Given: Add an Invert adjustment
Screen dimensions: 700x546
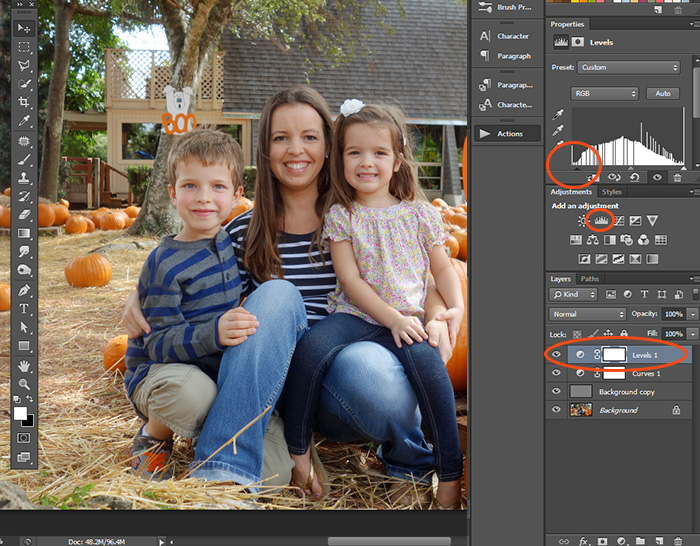Looking at the screenshot, I should [584, 259].
